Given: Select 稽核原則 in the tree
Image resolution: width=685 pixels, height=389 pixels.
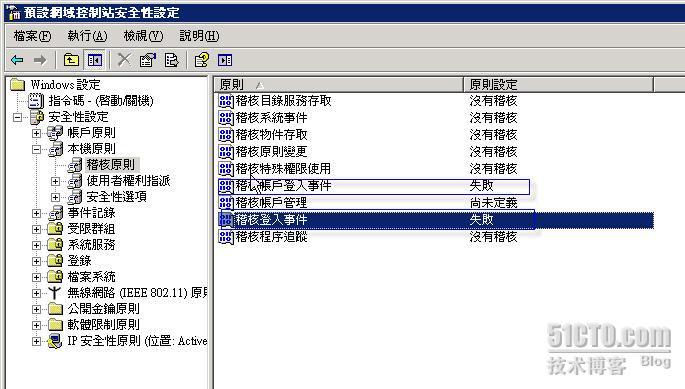Looking at the screenshot, I should [x=111, y=165].
